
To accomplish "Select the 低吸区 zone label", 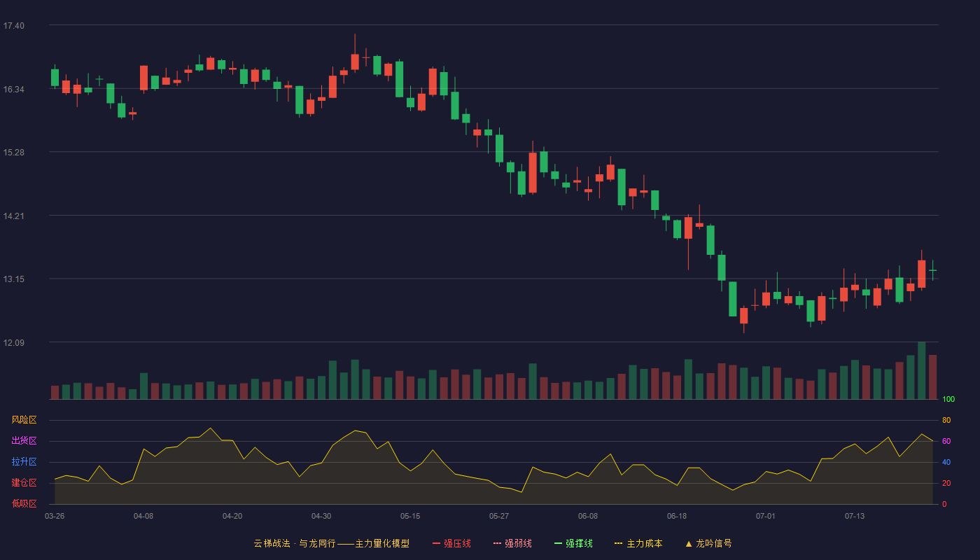I will (24, 503).
